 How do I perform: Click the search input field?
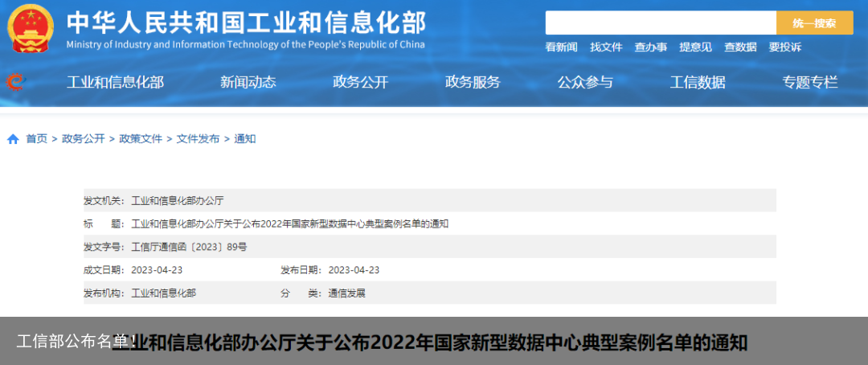pyautogui.click(x=661, y=23)
